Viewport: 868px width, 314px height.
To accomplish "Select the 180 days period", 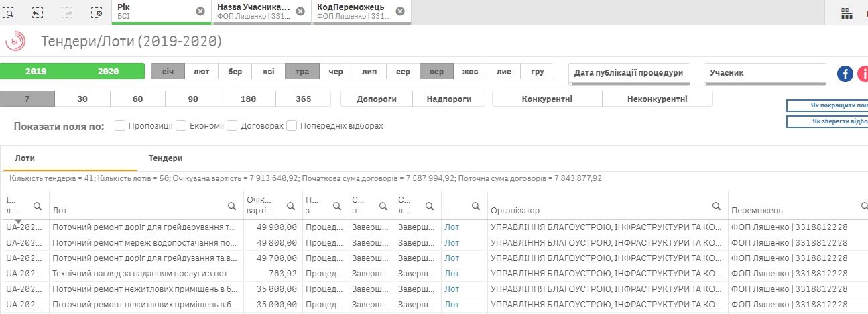I will 248,99.
